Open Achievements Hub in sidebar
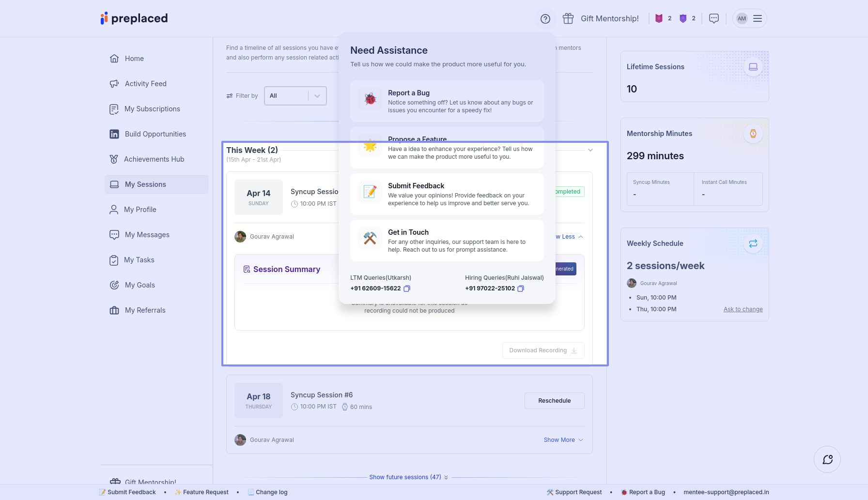 (x=154, y=159)
